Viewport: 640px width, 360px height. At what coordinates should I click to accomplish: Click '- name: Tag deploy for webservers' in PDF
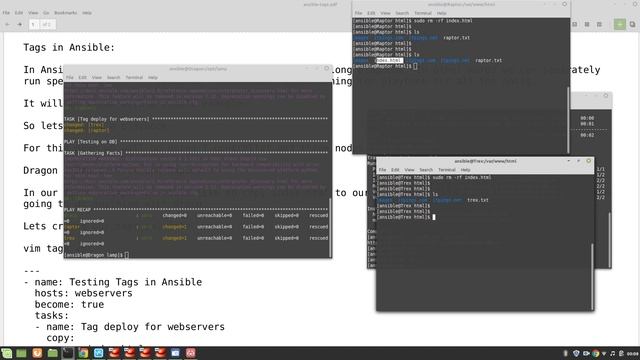point(129,327)
